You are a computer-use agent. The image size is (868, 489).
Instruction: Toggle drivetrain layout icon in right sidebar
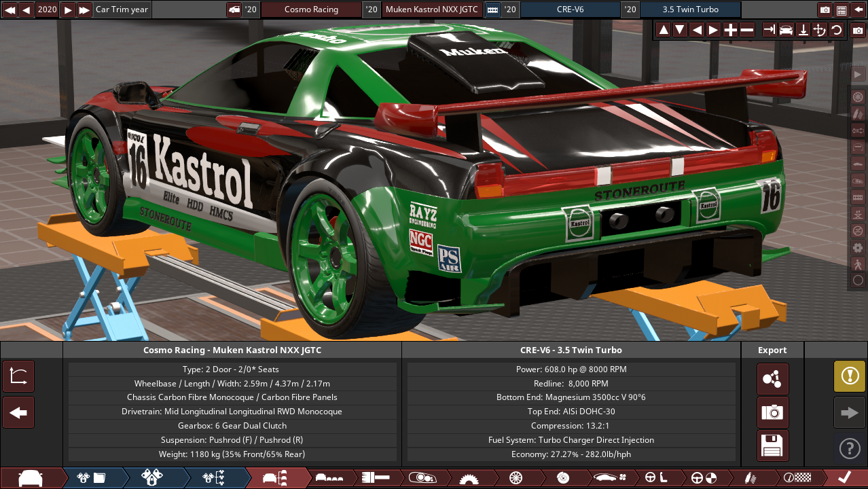click(858, 130)
